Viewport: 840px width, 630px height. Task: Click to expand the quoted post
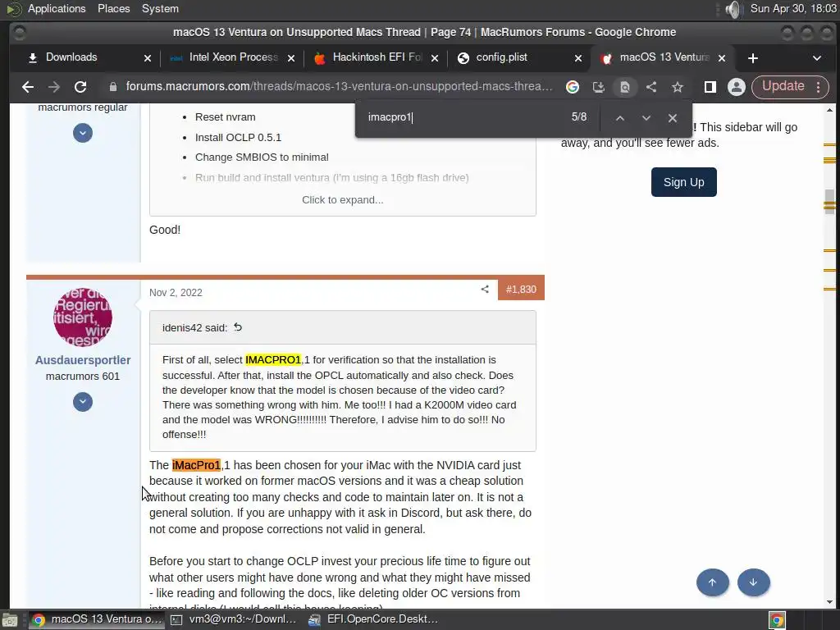pos(342,200)
